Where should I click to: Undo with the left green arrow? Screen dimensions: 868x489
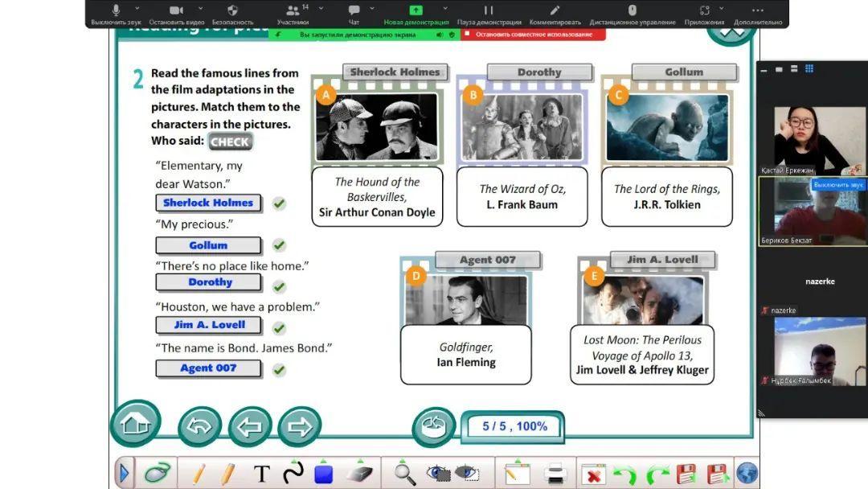(x=625, y=475)
